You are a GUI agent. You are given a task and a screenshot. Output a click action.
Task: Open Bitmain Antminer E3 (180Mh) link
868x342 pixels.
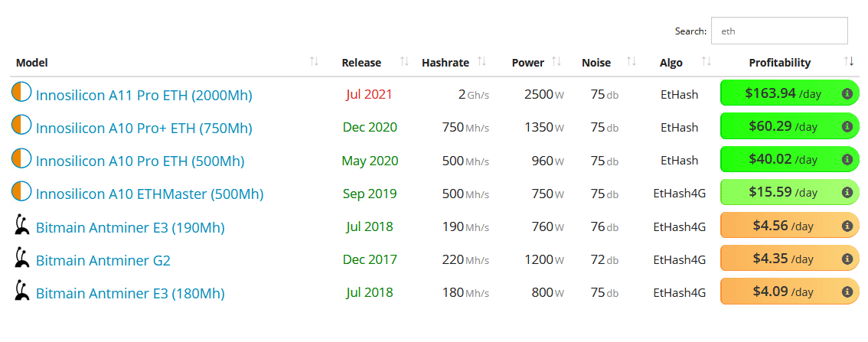point(130,293)
